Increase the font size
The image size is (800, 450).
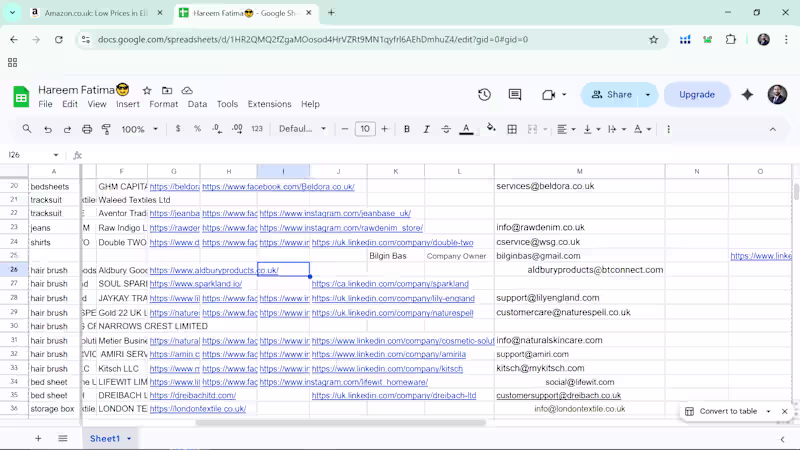point(385,129)
